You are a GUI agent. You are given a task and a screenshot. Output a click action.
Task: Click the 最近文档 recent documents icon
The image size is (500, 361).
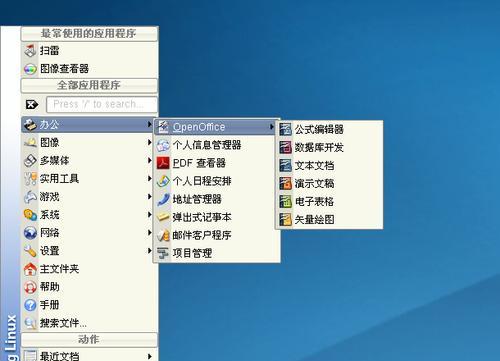click(30, 355)
